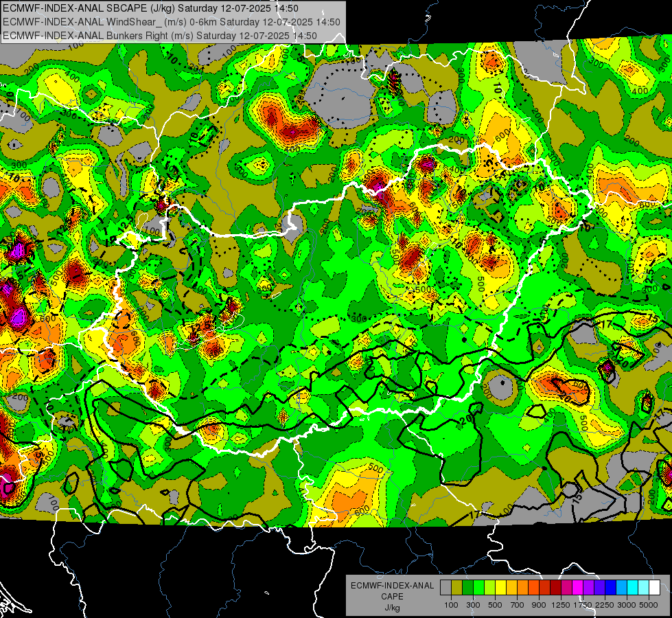Select the olive legend swatch right of 100
The height and width of the screenshot is (618, 672).
pos(456,588)
